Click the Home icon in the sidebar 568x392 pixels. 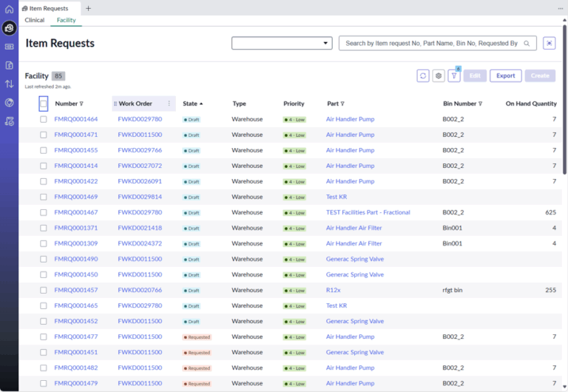click(x=9, y=9)
